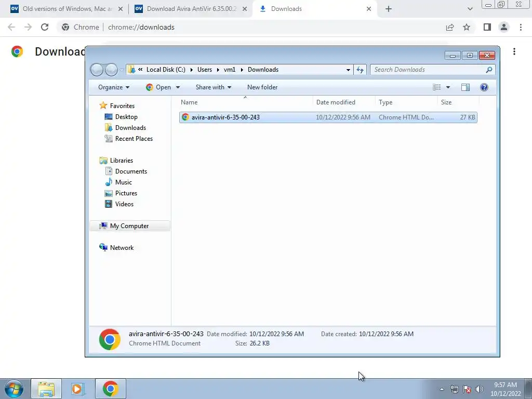Refresh the Downloads folder view
The height and width of the screenshot is (399, 532).
[x=360, y=70]
